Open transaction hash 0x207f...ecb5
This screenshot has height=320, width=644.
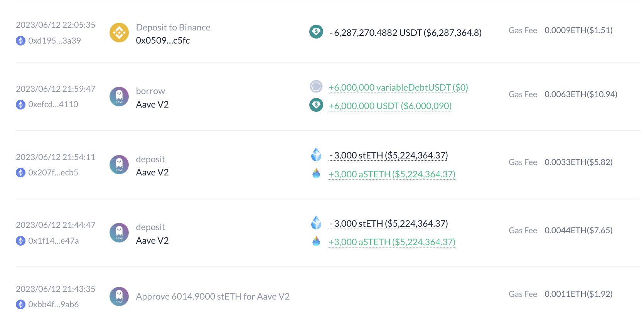(x=53, y=173)
